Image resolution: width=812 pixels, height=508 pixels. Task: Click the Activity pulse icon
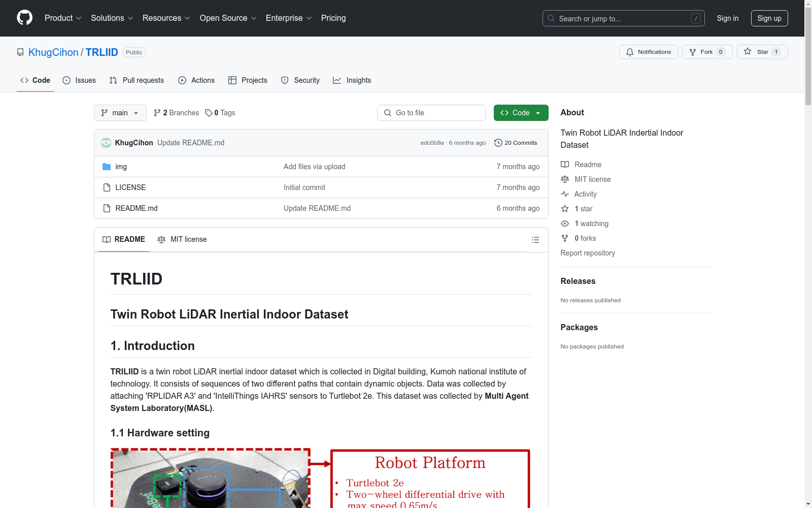point(565,194)
